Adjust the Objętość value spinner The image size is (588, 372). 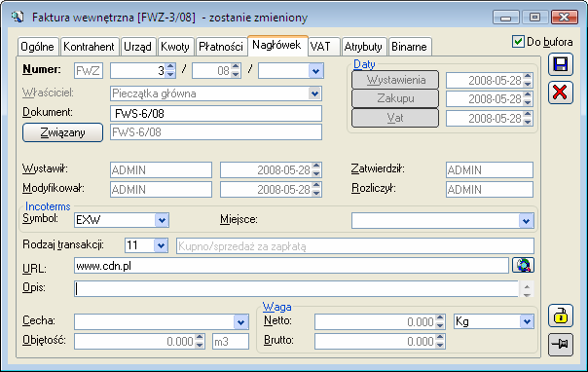click(x=200, y=341)
